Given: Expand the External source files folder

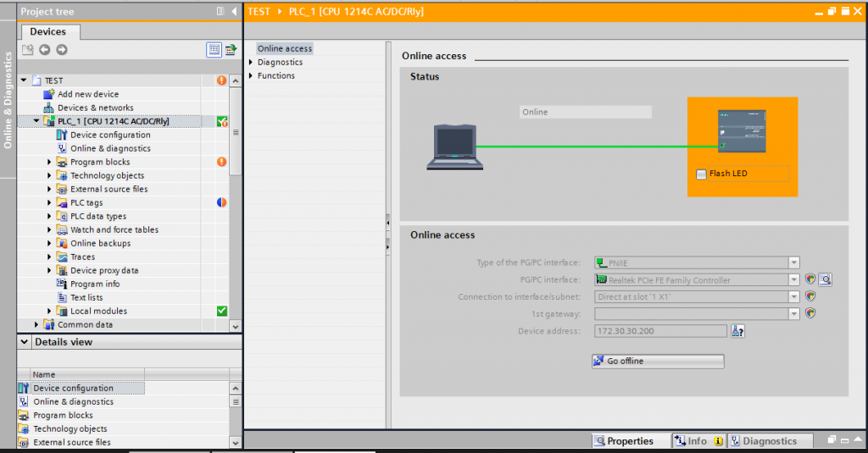Looking at the screenshot, I should (49, 189).
